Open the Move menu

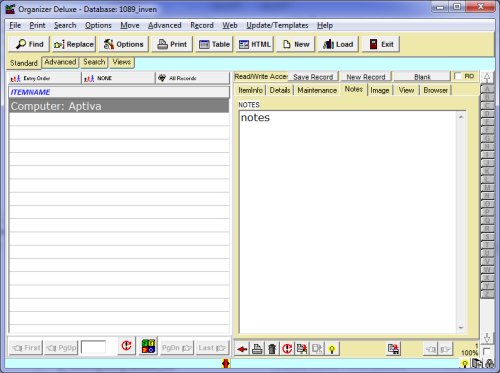(130, 25)
